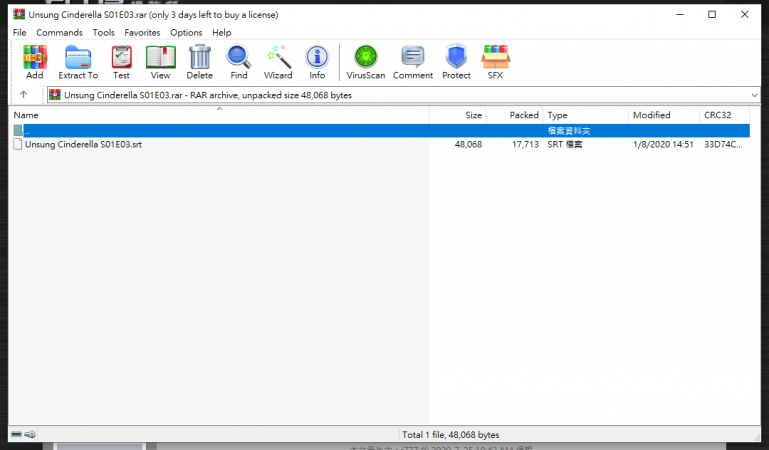The width and height of the screenshot is (769, 450).
Task: Click the 17,713 packed value
Action: tap(525, 144)
